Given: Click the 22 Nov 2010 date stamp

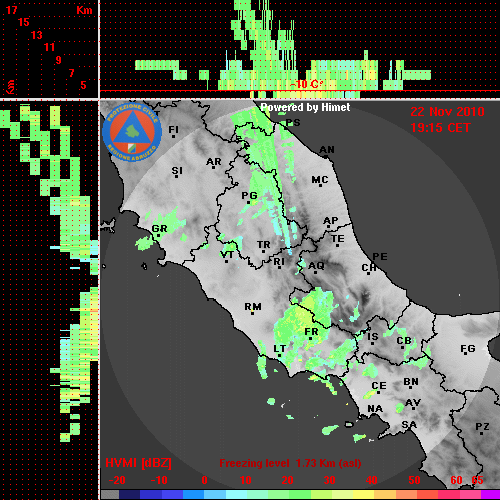Looking at the screenshot, I should pyautogui.click(x=447, y=112).
